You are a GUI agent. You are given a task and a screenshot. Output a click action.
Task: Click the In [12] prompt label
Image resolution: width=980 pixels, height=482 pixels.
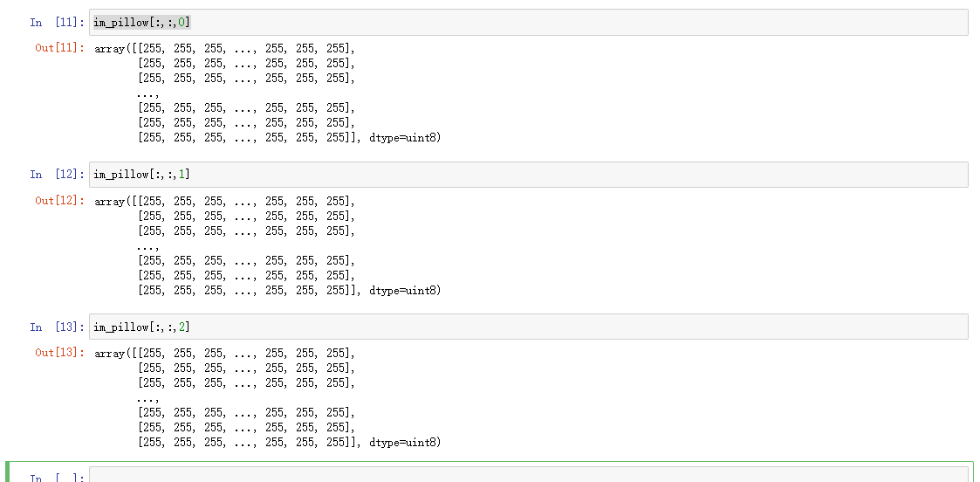tap(57, 175)
